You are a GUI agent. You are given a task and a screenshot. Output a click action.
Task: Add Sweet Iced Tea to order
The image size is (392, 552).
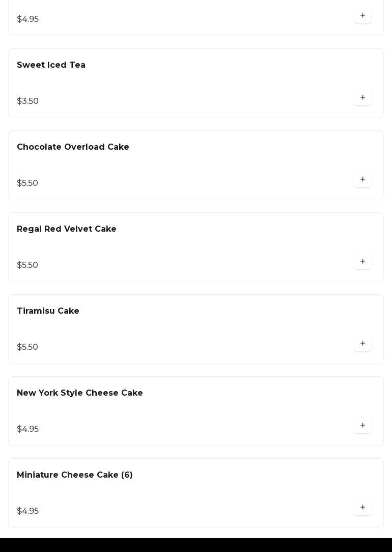point(362,98)
